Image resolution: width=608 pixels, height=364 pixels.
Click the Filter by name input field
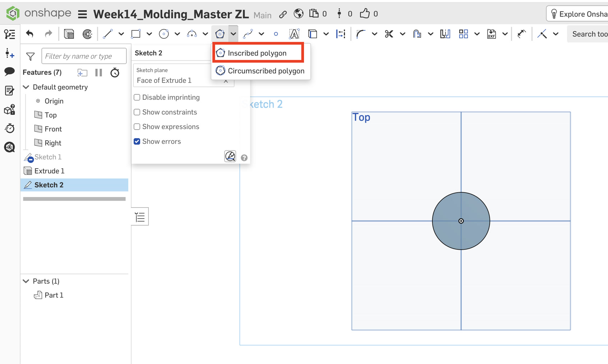[x=84, y=56]
